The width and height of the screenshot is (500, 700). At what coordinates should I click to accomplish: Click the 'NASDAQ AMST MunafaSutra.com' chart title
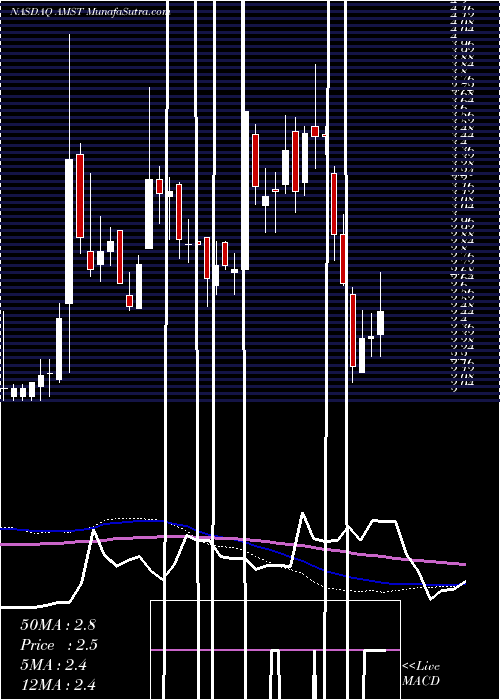tap(90, 12)
